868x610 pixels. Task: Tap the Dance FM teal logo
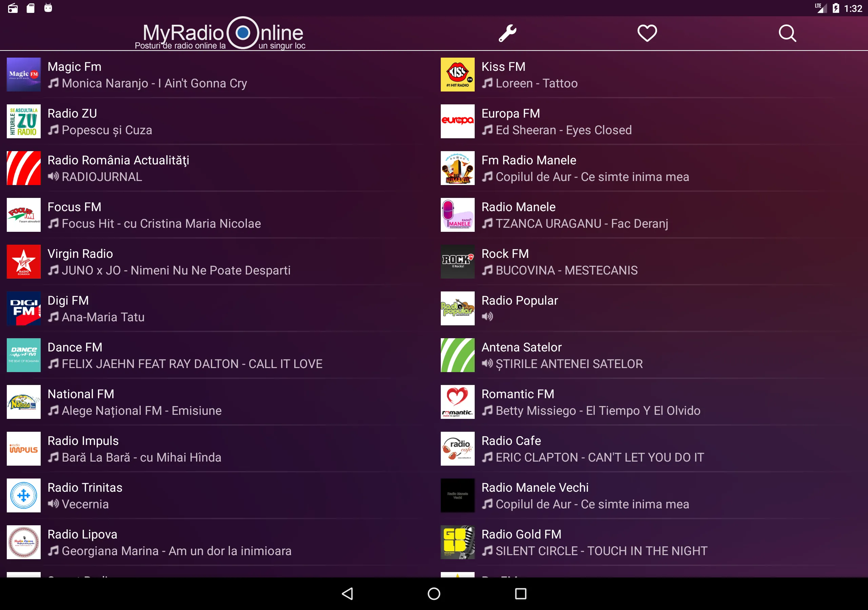tap(24, 355)
